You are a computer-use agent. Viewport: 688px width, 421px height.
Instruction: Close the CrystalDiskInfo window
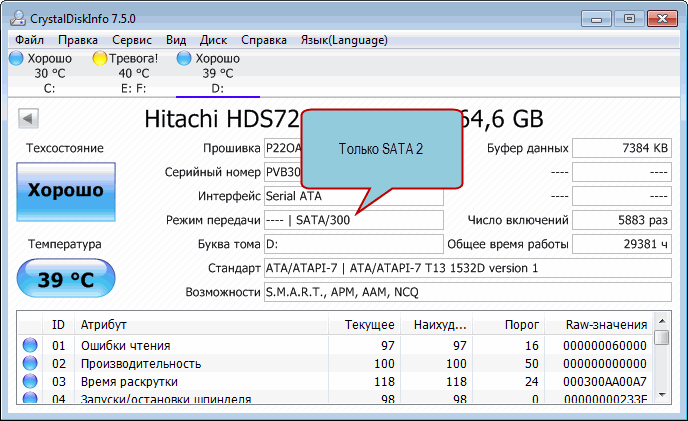tap(662, 19)
